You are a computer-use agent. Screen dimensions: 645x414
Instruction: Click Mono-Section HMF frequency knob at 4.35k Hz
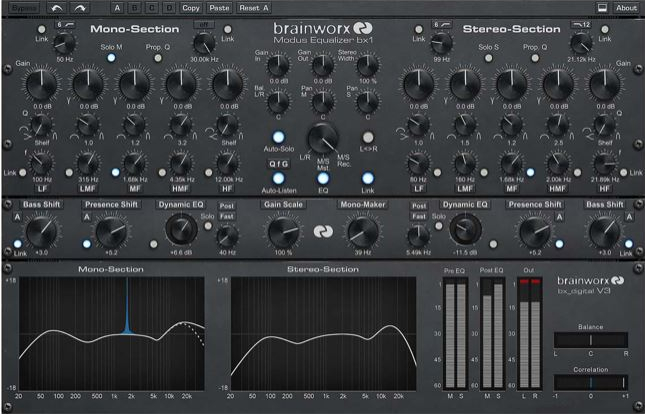[x=181, y=164]
